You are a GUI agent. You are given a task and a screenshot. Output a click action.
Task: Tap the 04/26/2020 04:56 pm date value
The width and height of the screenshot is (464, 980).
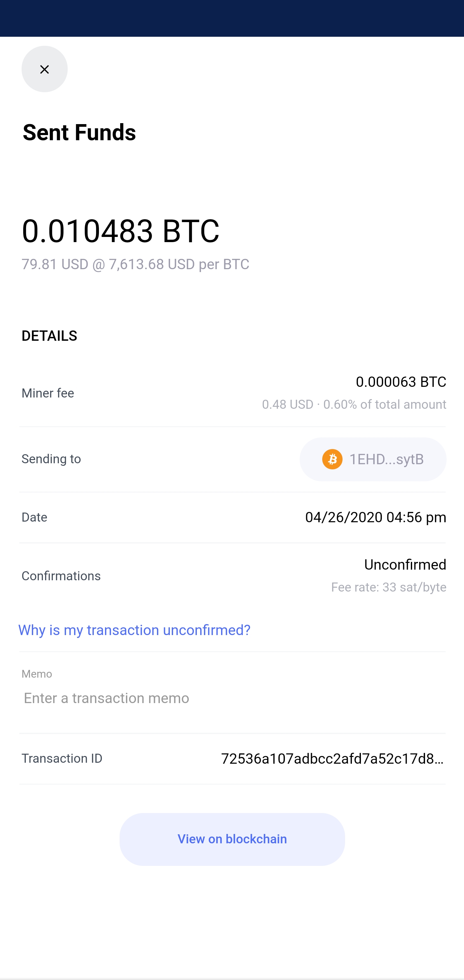375,517
